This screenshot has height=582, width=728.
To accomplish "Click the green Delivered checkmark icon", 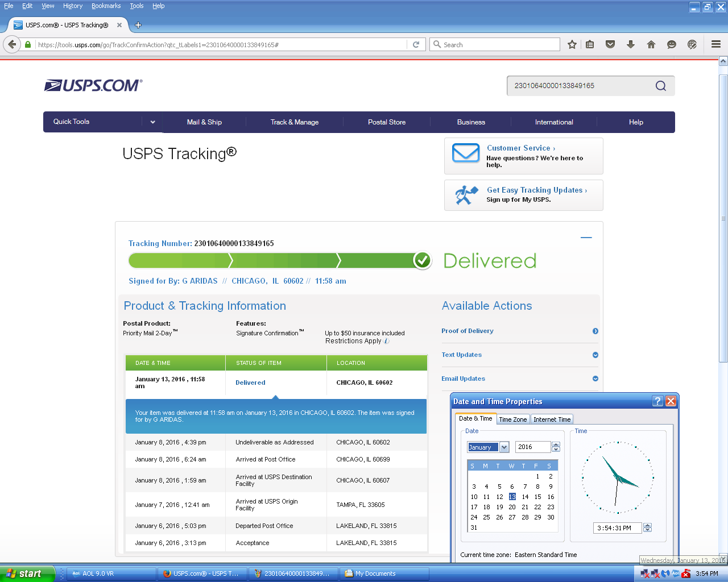I will [422, 260].
